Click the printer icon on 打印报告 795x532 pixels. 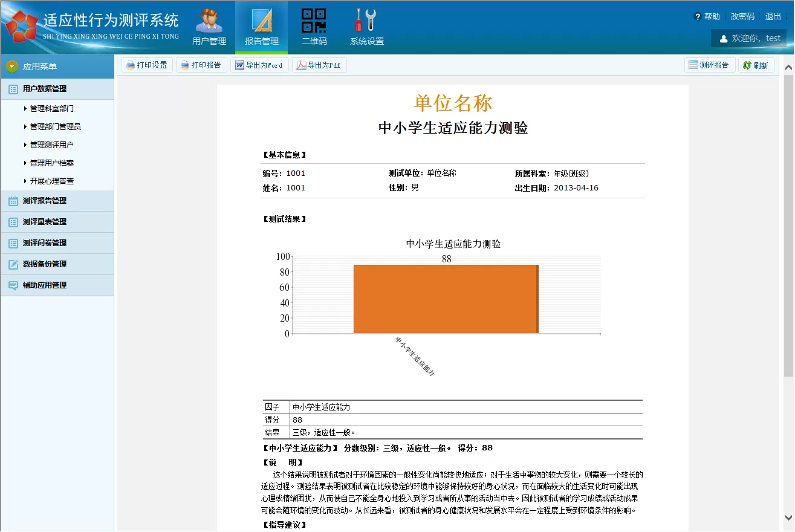click(185, 65)
